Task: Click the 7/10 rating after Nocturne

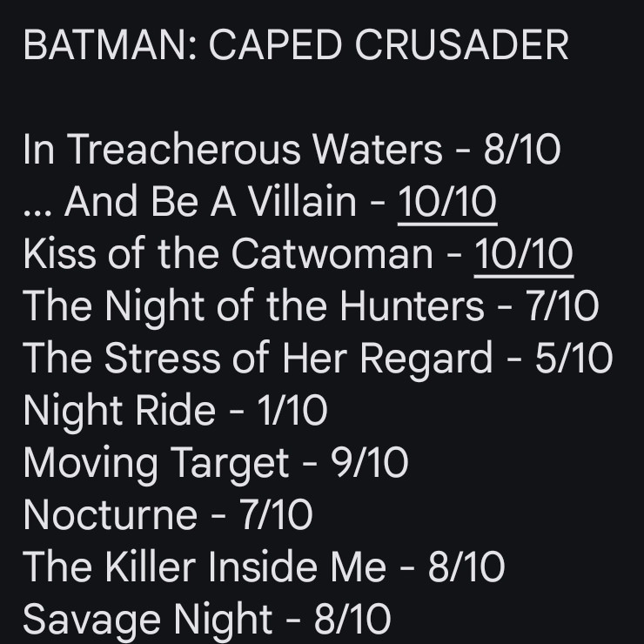Action: click(276, 515)
